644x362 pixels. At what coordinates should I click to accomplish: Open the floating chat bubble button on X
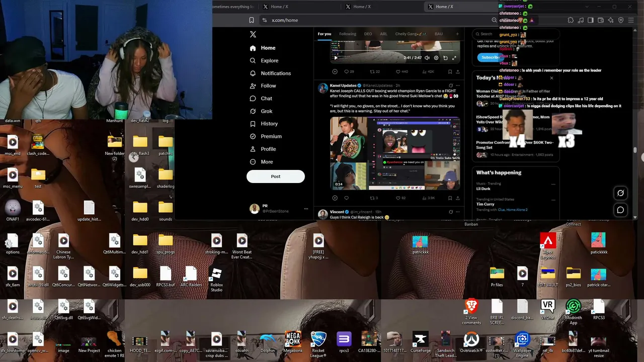point(620,210)
